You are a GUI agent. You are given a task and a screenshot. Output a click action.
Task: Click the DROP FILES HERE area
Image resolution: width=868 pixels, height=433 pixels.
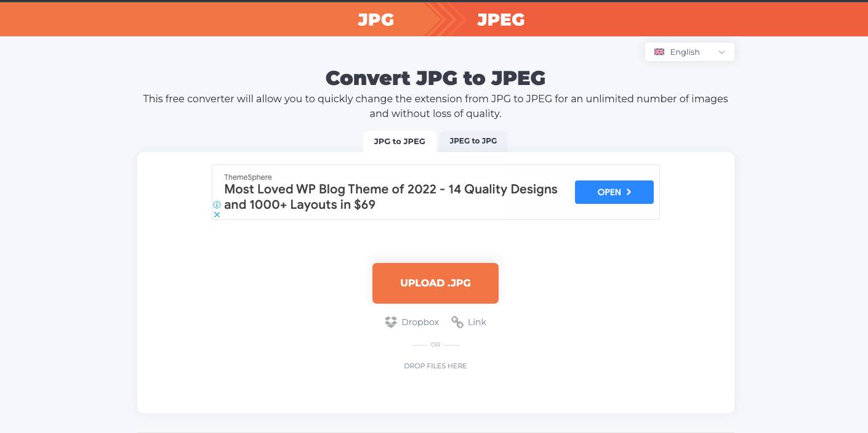click(435, 365)
